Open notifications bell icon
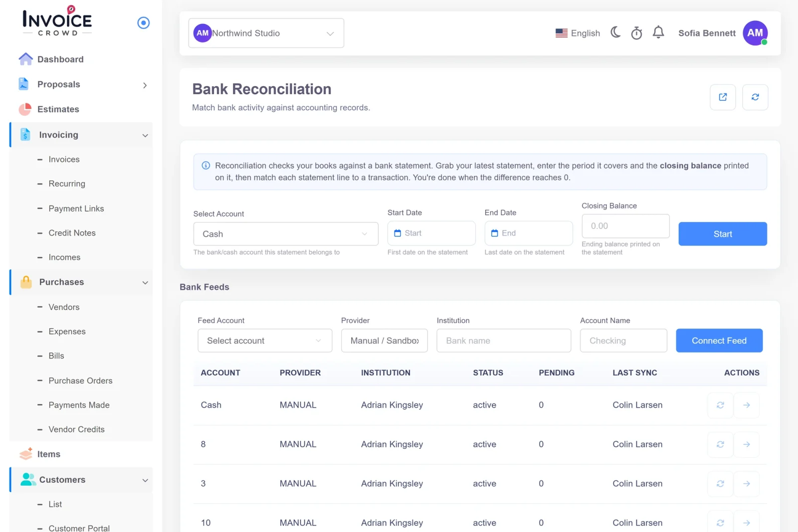 pyautogui.click(x=658, y=32)
